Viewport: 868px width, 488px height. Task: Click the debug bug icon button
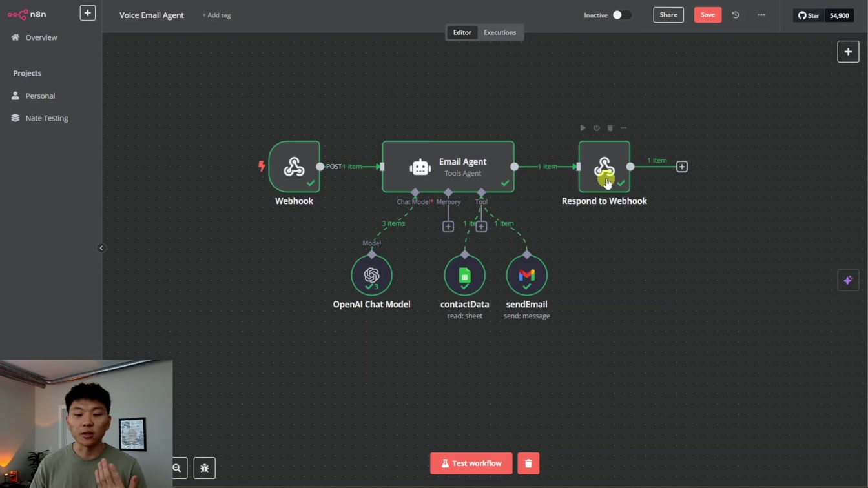(x=205, y=468)
